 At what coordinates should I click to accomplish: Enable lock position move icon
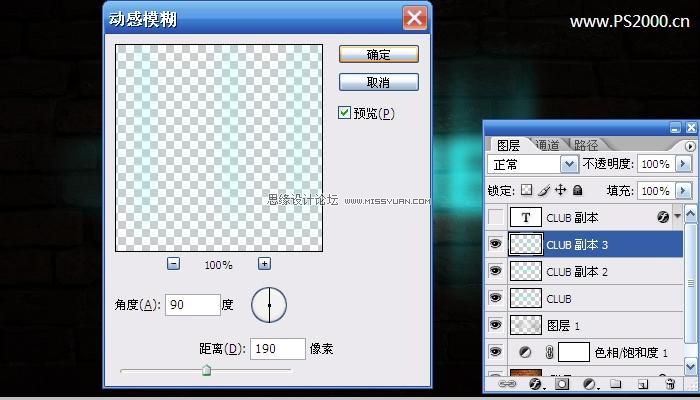point(560,191)
